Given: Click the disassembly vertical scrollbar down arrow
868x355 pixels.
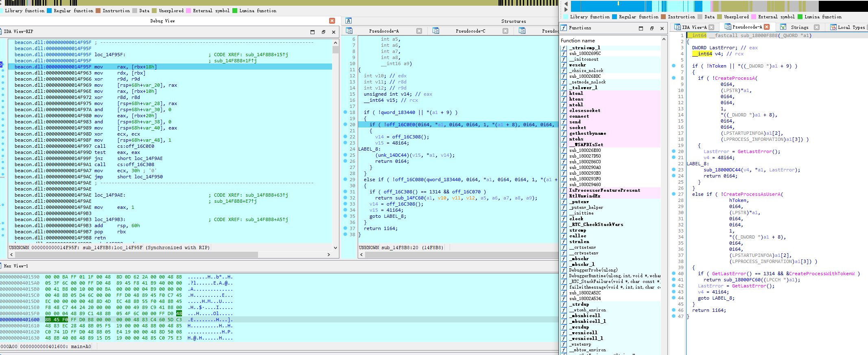Looking at the screenshot, I should (x=335, y=248).
